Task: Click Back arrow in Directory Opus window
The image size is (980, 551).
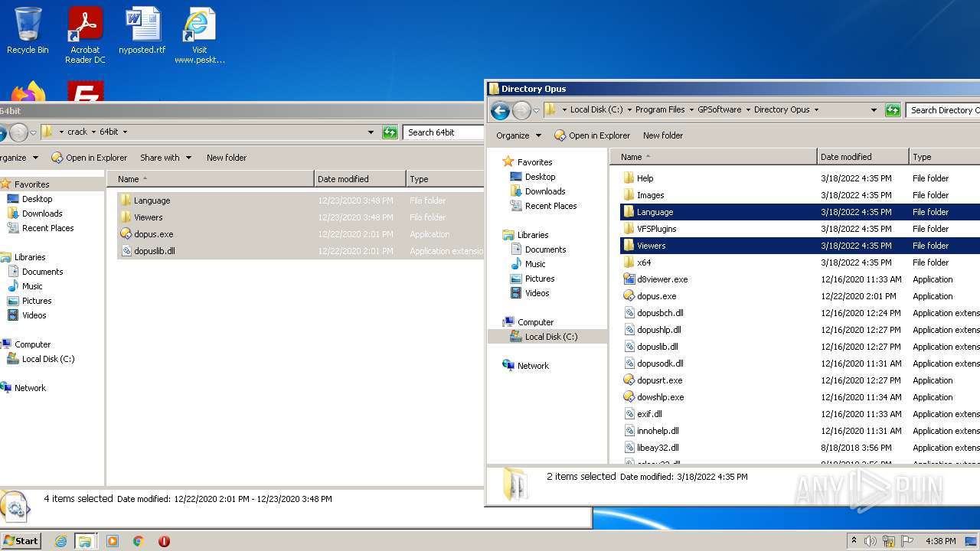Action: pyautogui.click(x=500, y=110)
